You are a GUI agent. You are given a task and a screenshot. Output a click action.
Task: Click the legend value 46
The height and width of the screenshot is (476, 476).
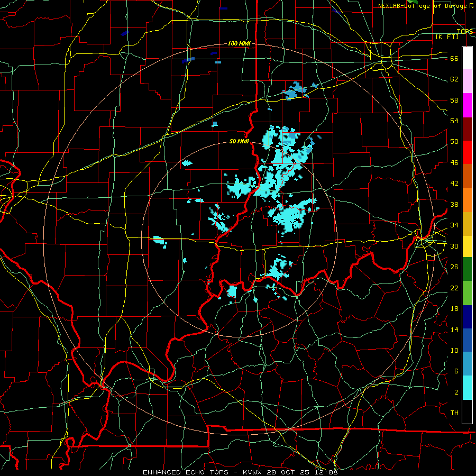coord(454,162)
